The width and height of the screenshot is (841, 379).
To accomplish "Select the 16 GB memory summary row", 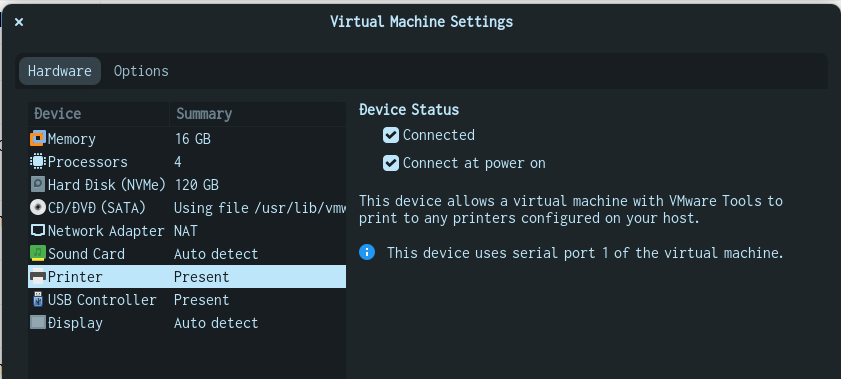I will (x=187, y=139).
